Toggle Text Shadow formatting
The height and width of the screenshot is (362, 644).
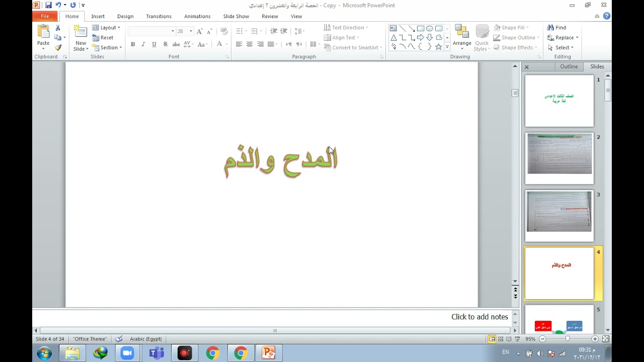165,44
